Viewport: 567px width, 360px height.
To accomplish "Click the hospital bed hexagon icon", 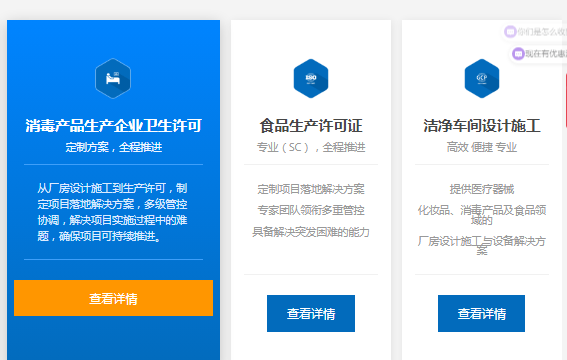I will pyautogui.click(x=113, y=78).
